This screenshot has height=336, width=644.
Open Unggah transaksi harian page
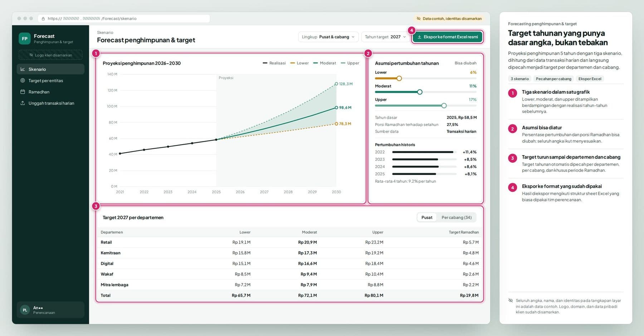[x=50, y=103]
